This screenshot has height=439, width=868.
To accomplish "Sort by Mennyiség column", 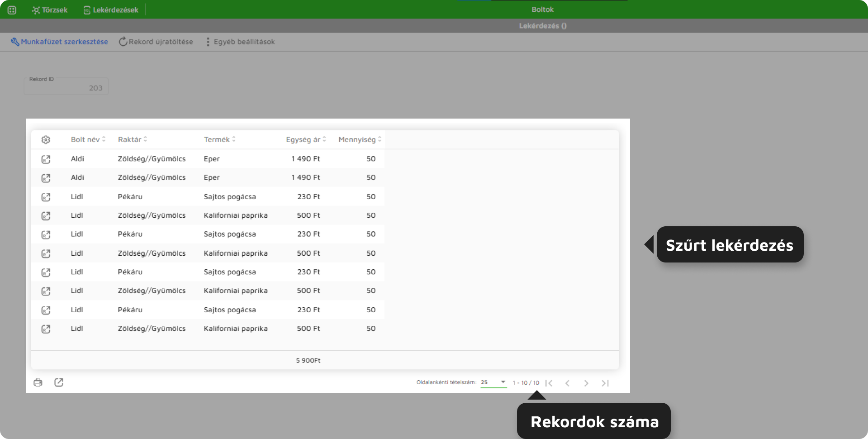I will click(360, 139).
